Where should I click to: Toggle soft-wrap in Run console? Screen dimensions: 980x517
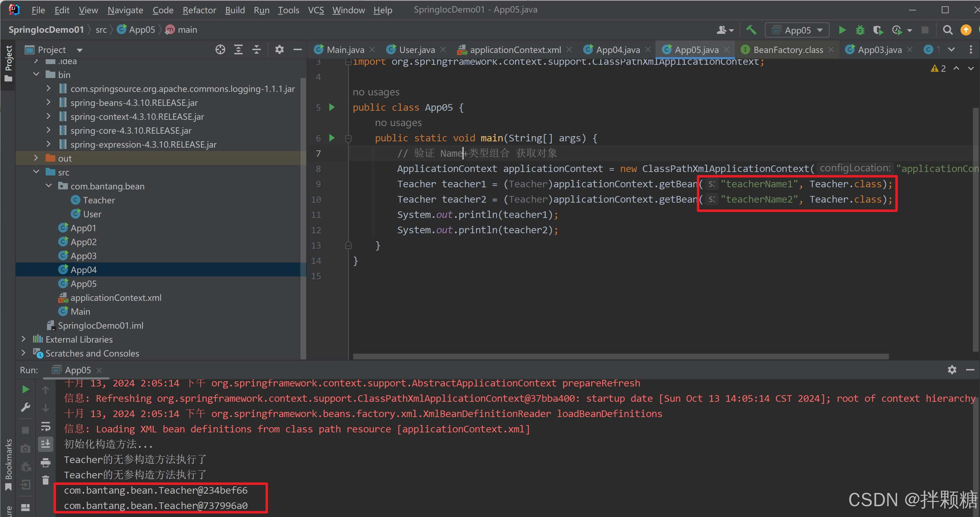(x=46, y=427)
